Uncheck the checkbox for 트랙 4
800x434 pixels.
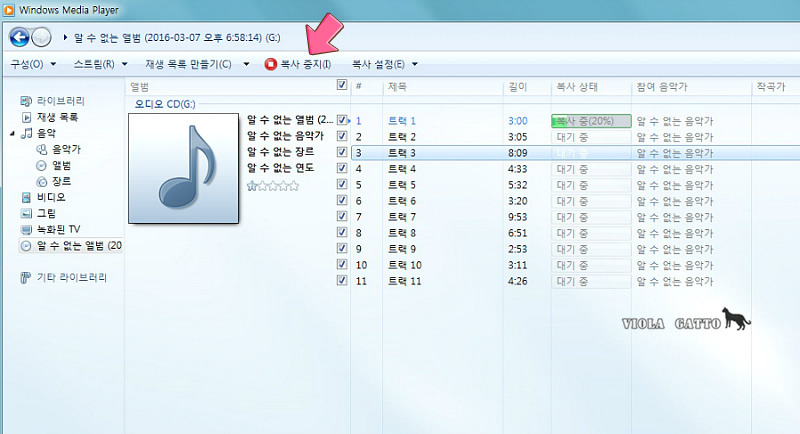[x=342, y=168]
